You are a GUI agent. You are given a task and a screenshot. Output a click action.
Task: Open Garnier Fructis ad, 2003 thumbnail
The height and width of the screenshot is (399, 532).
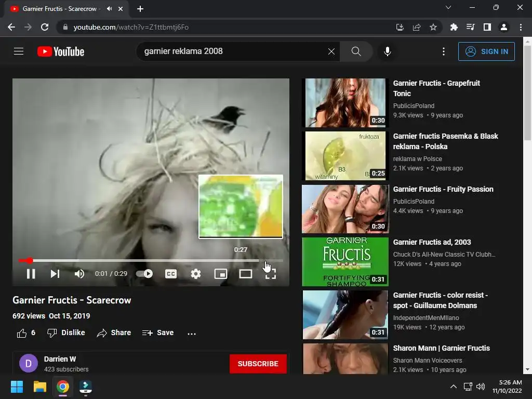345,262
